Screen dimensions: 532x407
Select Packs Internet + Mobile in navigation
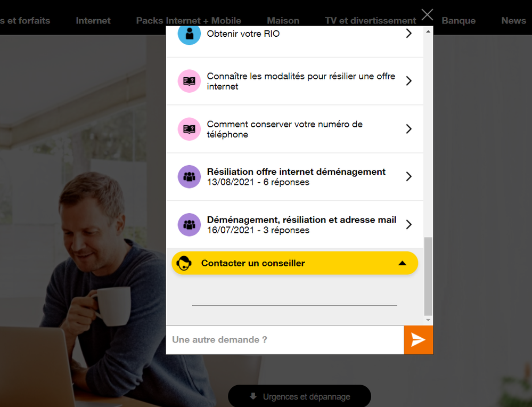pyautogui.click(x=189, y=21)
